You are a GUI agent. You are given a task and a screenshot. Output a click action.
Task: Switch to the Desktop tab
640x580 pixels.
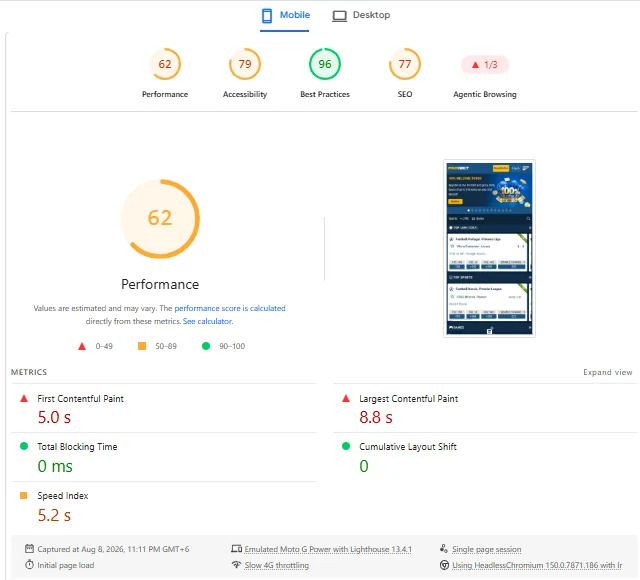pyautogui.click(x=361, y=16)
